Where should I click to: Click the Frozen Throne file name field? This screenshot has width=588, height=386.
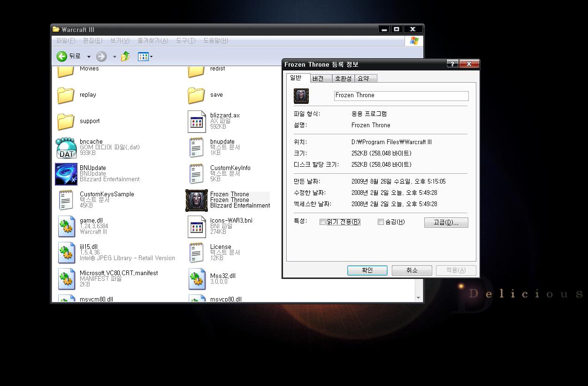coord(401,96)
